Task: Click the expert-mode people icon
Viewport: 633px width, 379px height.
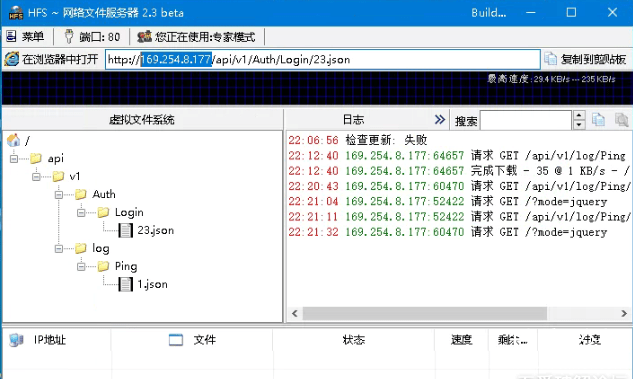Action: point(145,37)
